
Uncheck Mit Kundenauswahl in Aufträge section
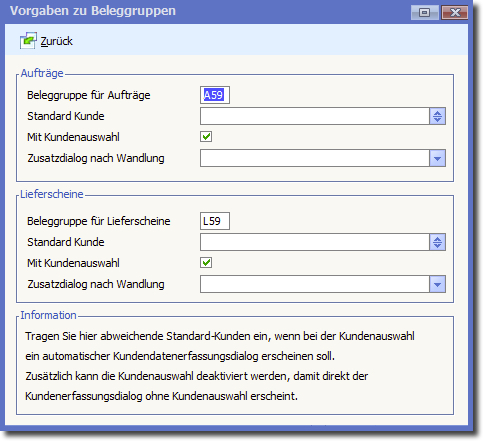(x=206, y=137)
